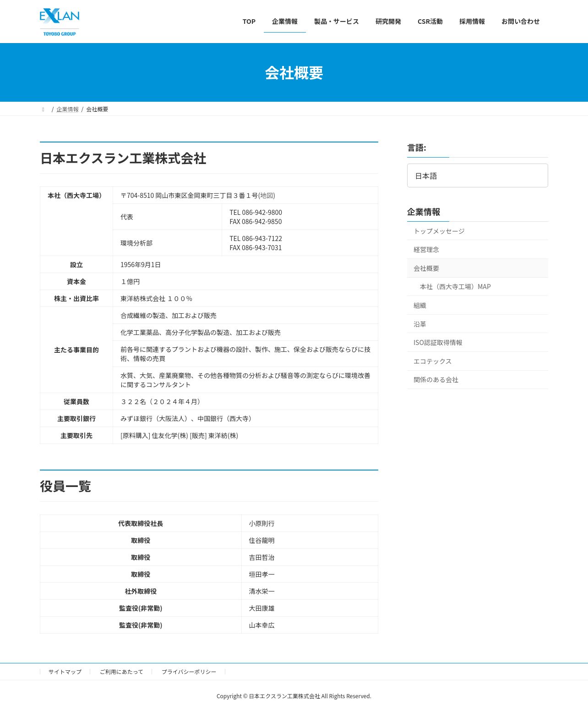Click the 住友化学(株) trading partner cell
The height and width of the screenshot is (706, 588).
(245, 436)
